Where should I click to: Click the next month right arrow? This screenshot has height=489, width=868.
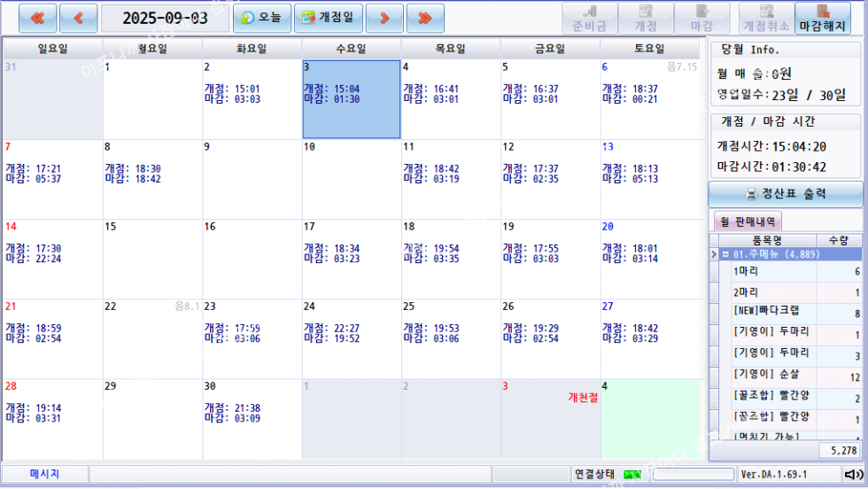pyautogui.click(x=384, y=17)
